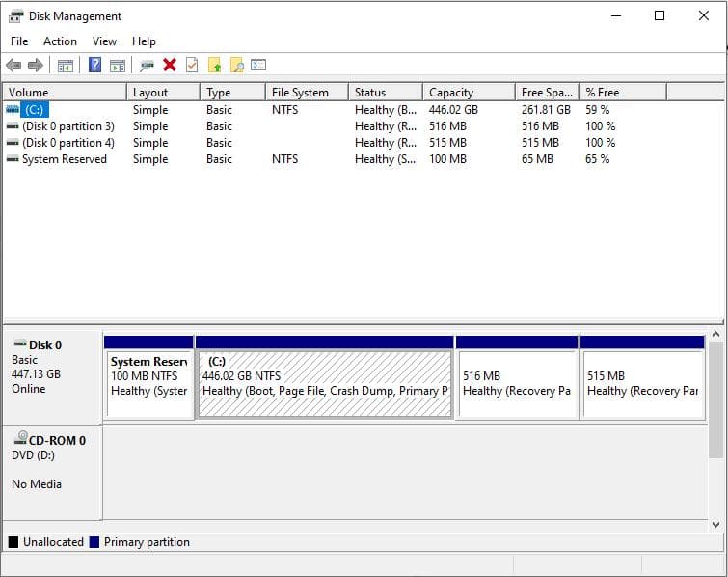Click the Show/Hide Console Tree icon
Screen dimensions: 728x577
click(66, 65)
